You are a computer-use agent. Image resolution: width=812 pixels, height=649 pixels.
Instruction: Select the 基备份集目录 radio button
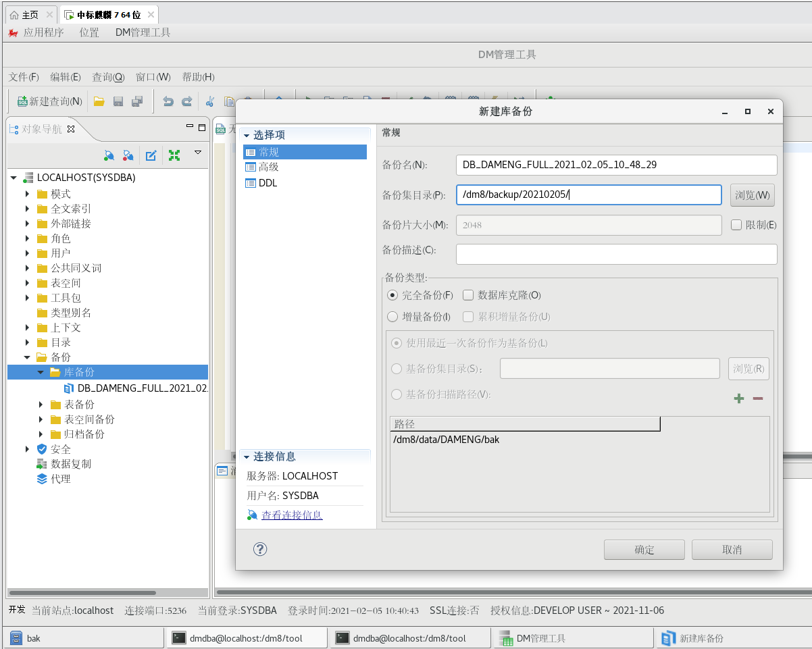[397, 369]
